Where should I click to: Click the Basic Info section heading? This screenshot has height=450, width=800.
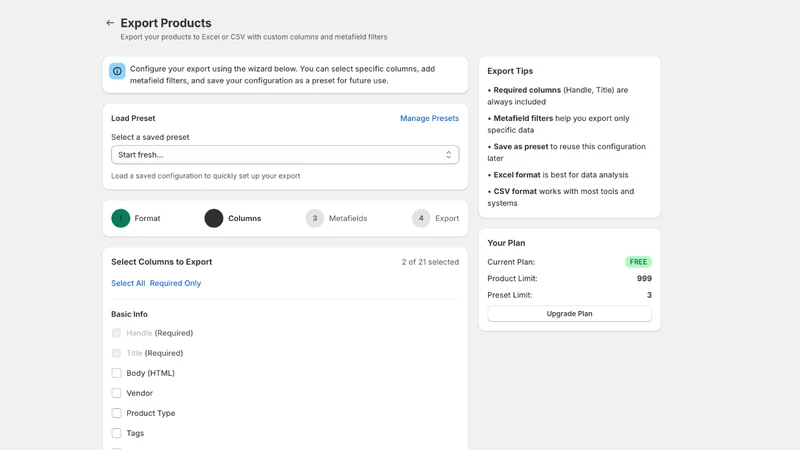point(129,314)
